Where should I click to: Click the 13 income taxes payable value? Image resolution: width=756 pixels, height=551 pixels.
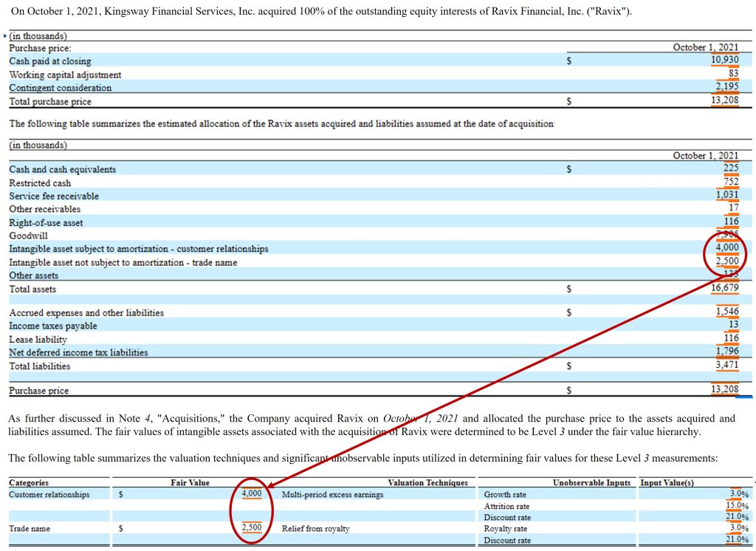point(733,324)
